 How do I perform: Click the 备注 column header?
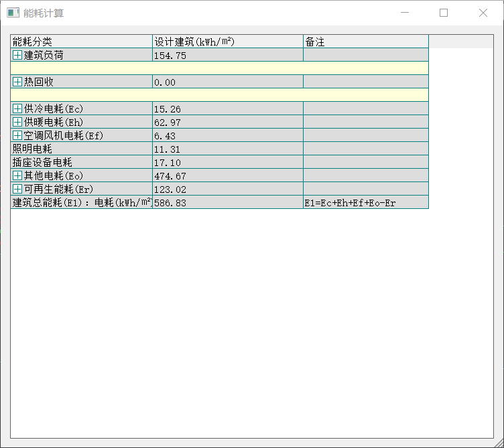coord(365,42)
